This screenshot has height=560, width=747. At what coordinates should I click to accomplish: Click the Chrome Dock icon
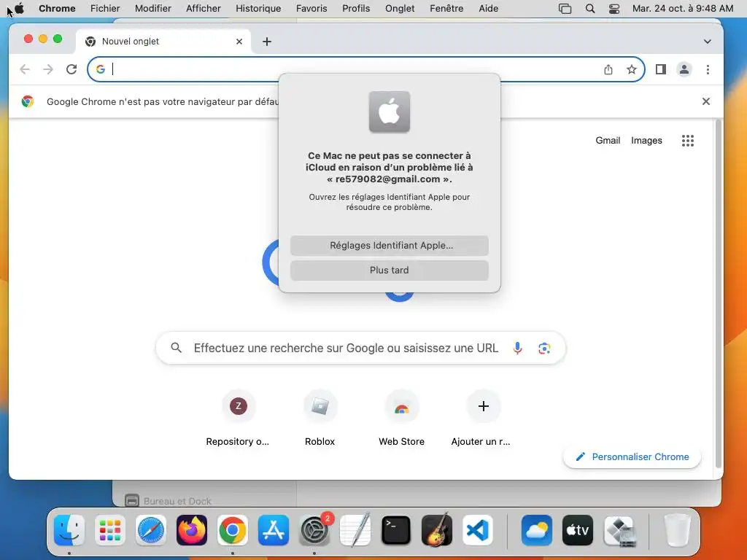point(233,530)
